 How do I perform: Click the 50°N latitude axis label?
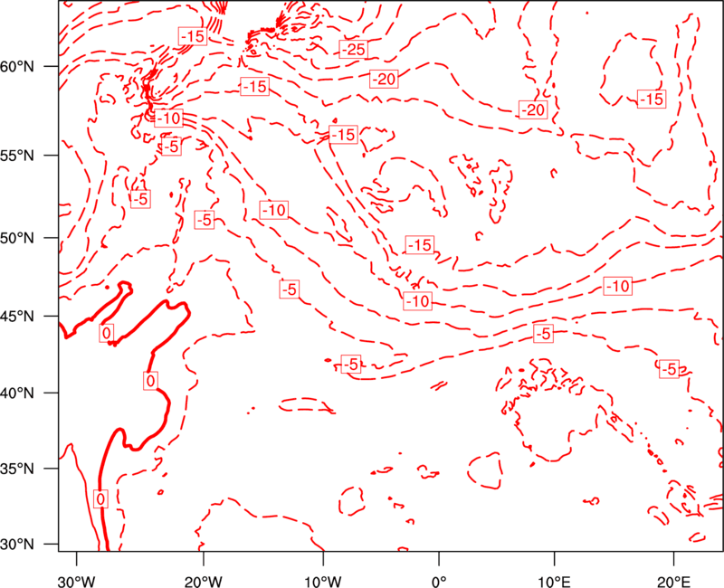[x=17, y=238]
